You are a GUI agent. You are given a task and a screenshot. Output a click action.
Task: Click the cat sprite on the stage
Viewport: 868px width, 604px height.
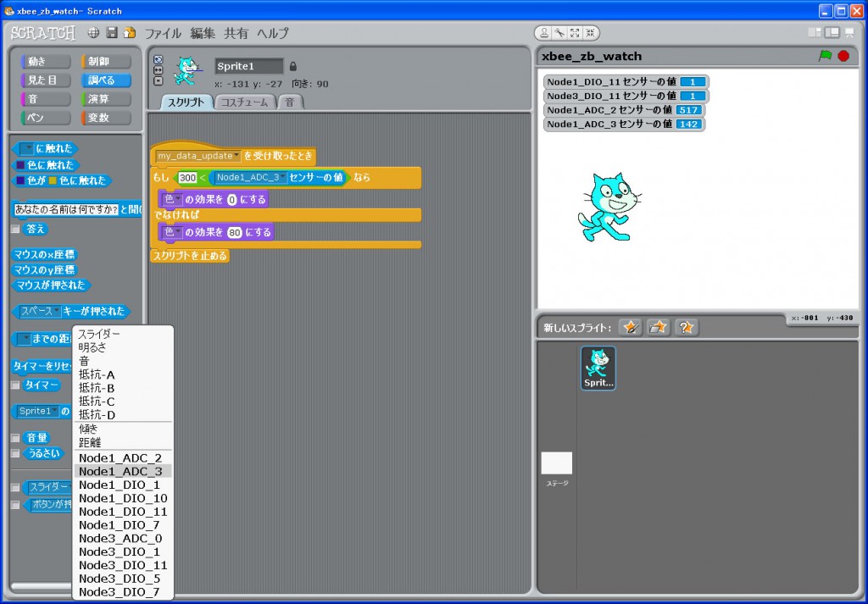609,207
